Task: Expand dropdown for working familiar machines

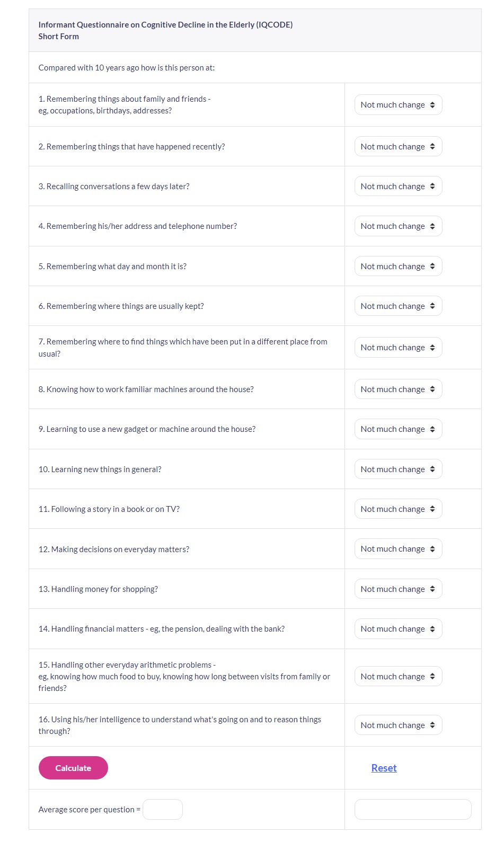Action: (x=398, y=389)
